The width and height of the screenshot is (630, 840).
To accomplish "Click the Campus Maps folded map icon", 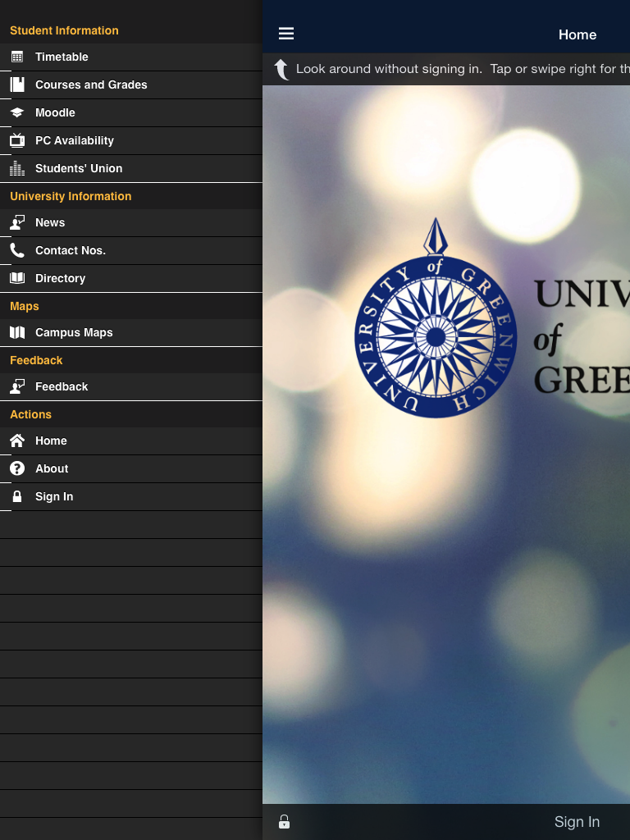I will [17, 333].
